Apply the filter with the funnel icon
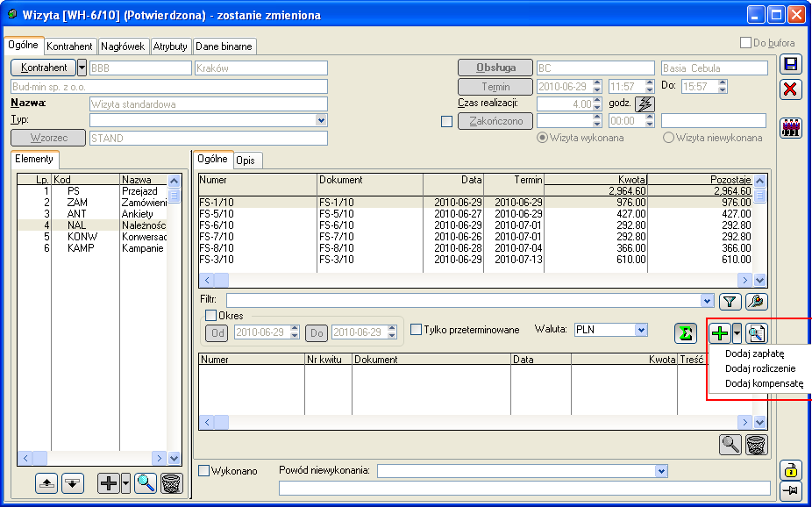The height and width of the screenshot is (507, 812). coord(730,301)
